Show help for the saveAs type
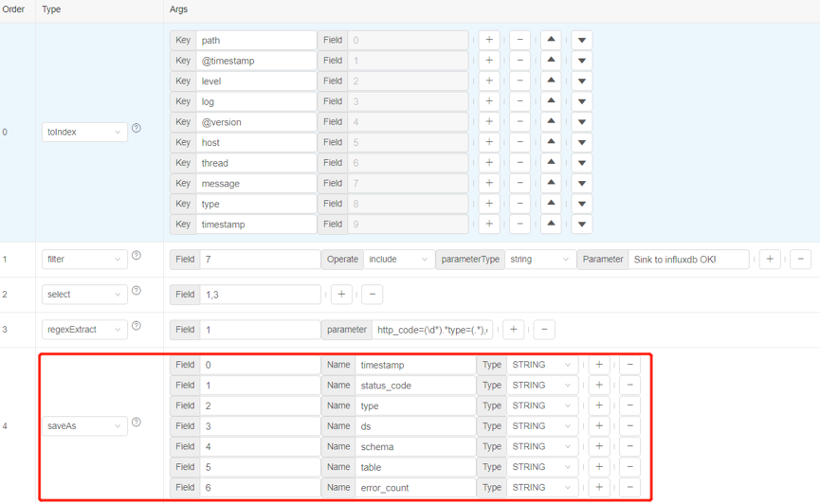 point(137,422)
